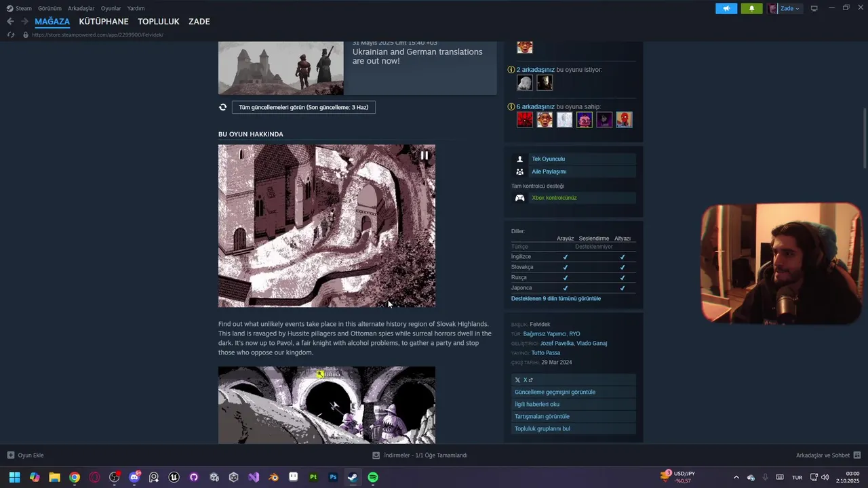This screenshot has width=868, height=488.
Task: Open İlgili haberleri oku link
Action: click(574, 405)
